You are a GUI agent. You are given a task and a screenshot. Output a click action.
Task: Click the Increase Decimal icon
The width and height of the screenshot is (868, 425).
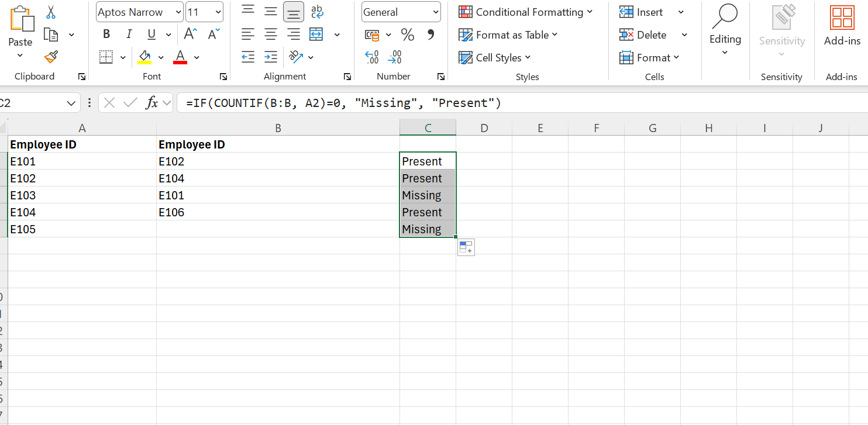tap(371, 57)
